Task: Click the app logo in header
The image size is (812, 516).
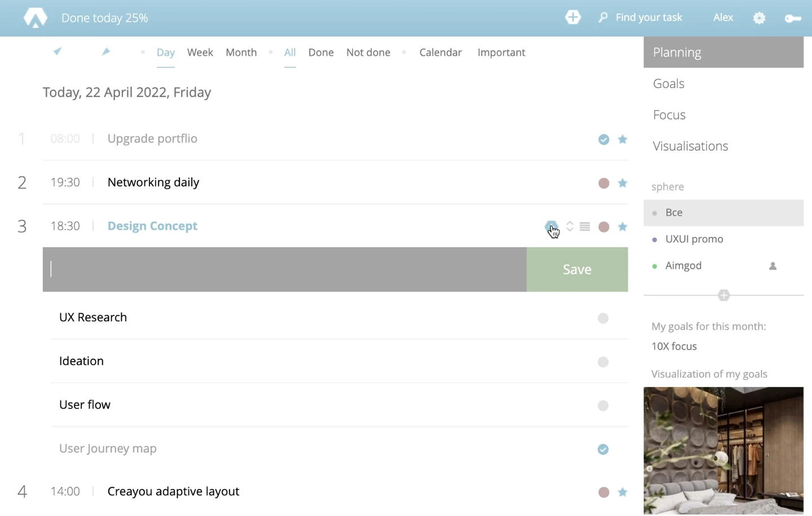Action: pyautogui.click(x=35, y=18)
